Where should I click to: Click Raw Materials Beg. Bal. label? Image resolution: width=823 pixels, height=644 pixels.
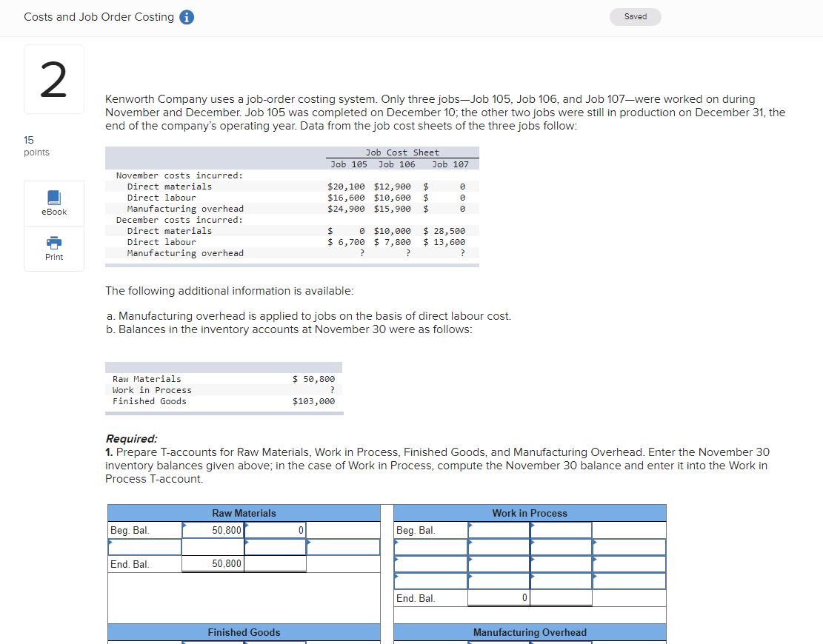130,530
